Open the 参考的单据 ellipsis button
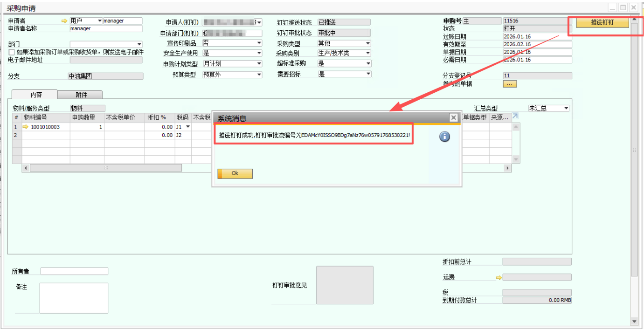 510,84
